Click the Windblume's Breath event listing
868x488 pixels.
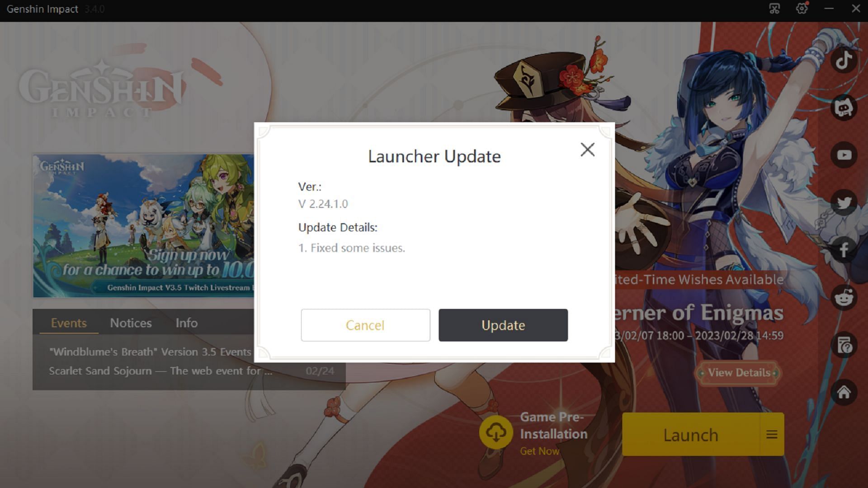point(152,352)
